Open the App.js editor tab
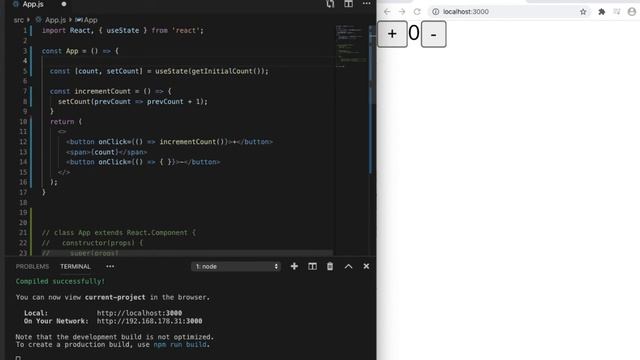This screenshot has height=360, width=640. (x=33, y=4)
